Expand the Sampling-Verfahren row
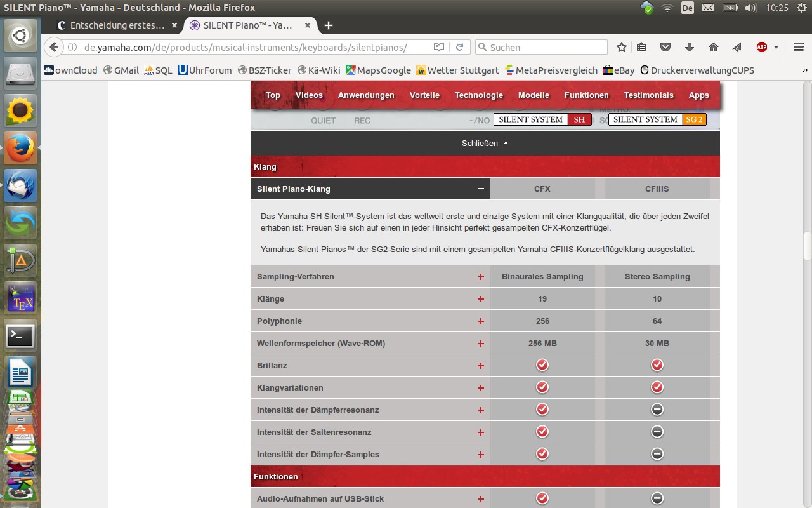 tap(481, 276)
